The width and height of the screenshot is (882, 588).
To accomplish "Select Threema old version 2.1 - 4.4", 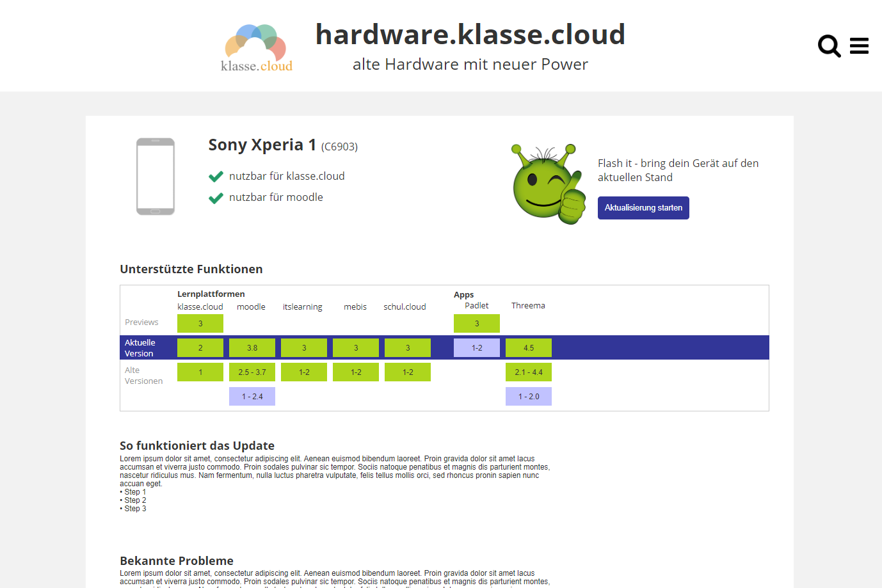I will click(529, 372).
